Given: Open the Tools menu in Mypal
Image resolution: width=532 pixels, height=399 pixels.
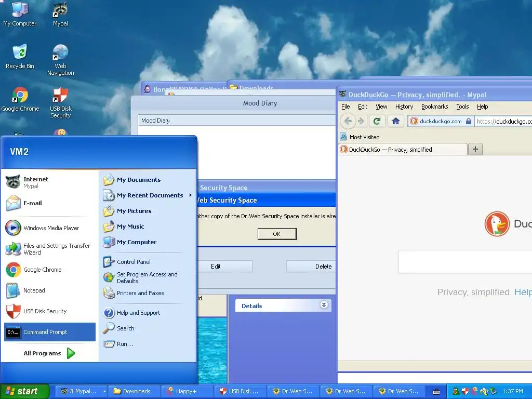Looking at the screenshot, I should click(x=462, y=107).
